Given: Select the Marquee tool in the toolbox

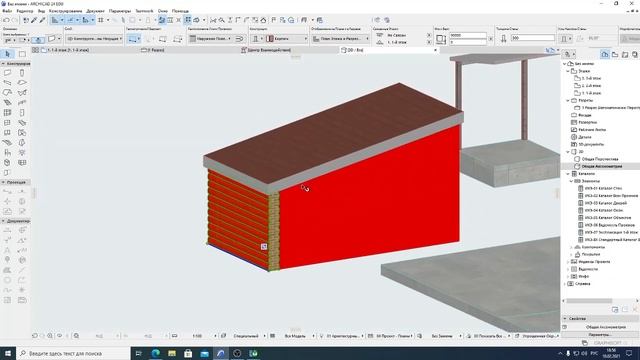Looking at the screenshot, I should [x=22, y=54].
